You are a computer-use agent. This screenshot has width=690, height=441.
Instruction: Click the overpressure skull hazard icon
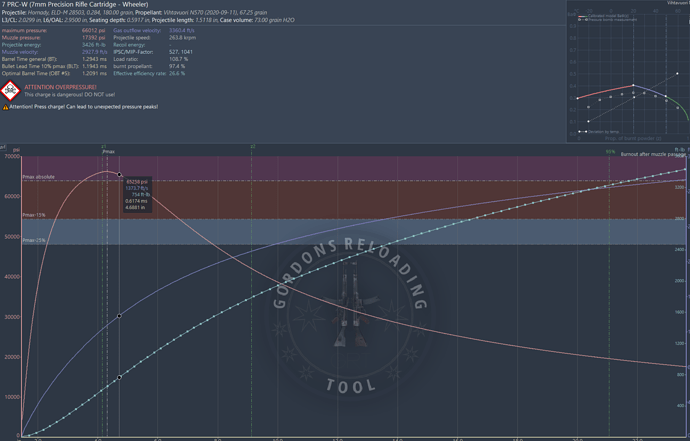click(x=10, y=91)
